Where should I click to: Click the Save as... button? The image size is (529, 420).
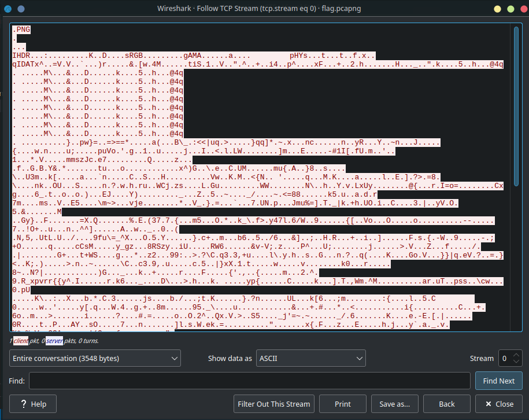coord(394,404)
